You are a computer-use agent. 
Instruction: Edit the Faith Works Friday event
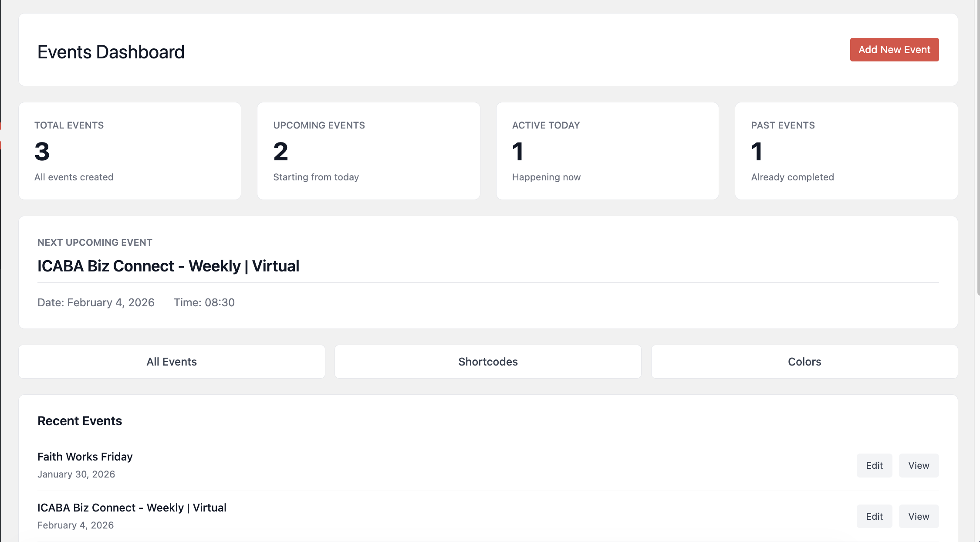874,465
